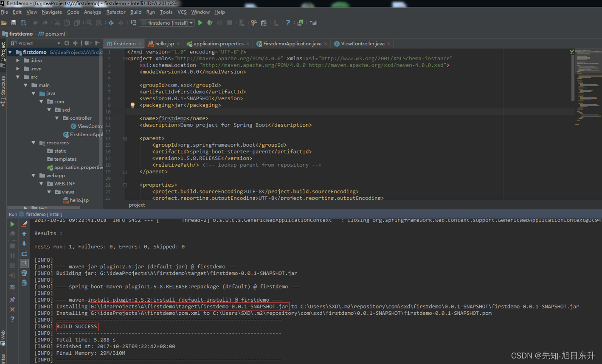The width and height of the screenshot is (602, 364).
Task: Open Settings via wrench toolbar icon
Action: click(x=254, y=23)
